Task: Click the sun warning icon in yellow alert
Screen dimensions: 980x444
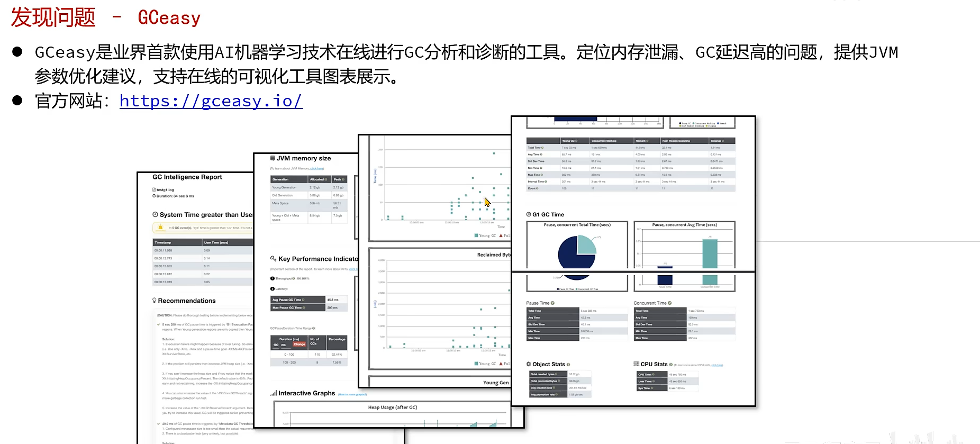Action: coord(160,228)
